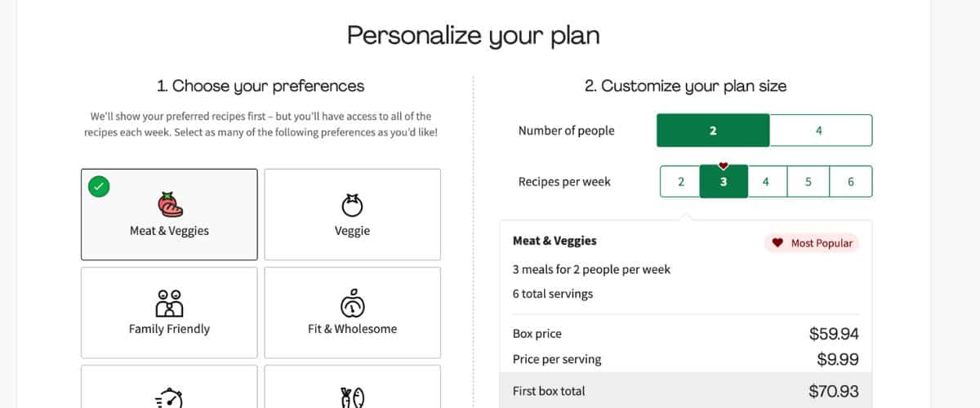Select 4 for number of people
Image resolution: width=980 pixels, height=408 pixels.
[x=820, y=131]
